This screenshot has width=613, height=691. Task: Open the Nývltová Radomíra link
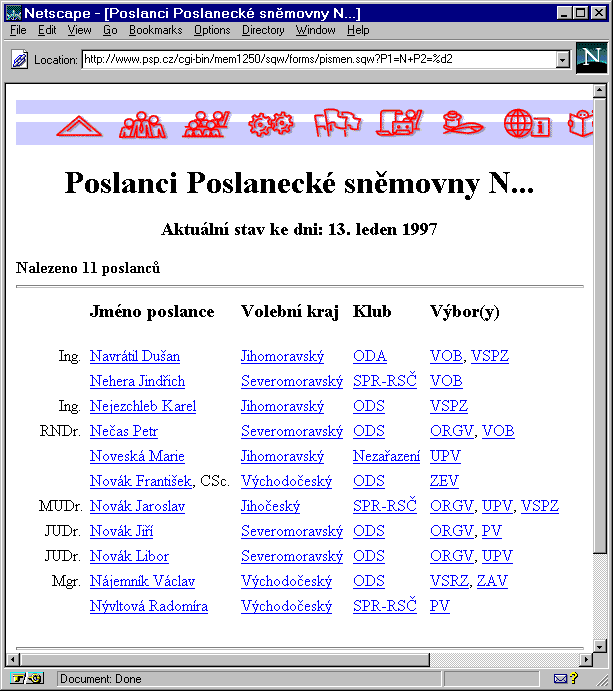pos(149,606)
